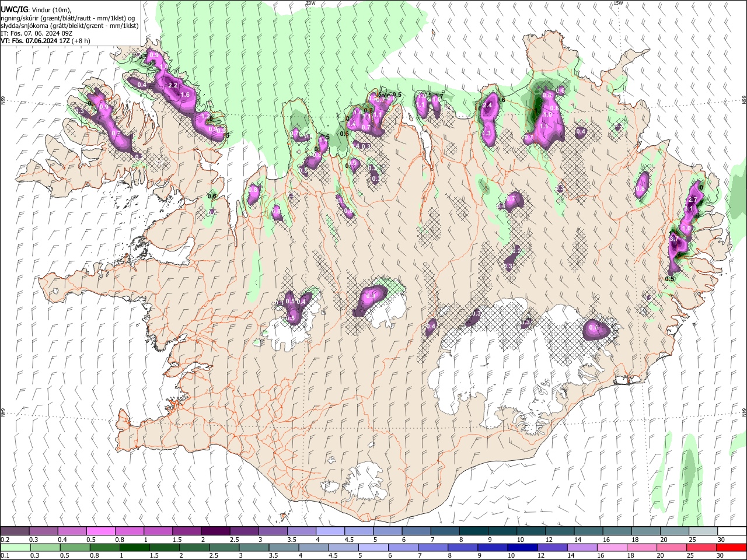Viewport: 747px width, 560px height.
Task: Click the '2.4' precipitation value on north coast
Action: pos(488,106)
